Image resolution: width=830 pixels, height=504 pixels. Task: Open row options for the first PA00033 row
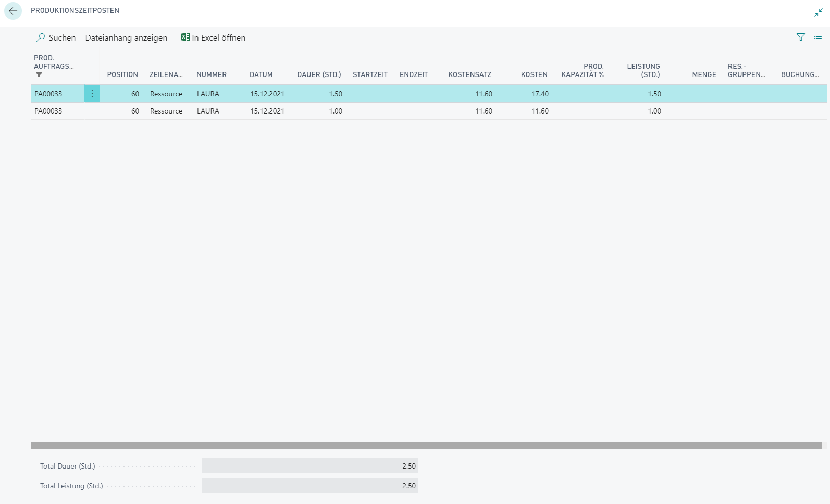[x=92, y=94]
